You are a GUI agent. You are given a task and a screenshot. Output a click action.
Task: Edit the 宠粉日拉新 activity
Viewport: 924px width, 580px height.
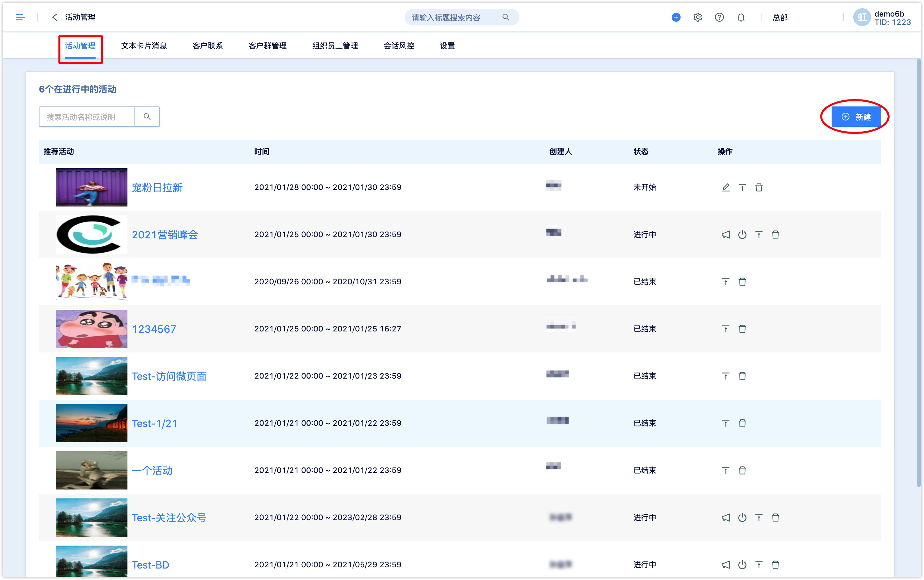point(725,188)
